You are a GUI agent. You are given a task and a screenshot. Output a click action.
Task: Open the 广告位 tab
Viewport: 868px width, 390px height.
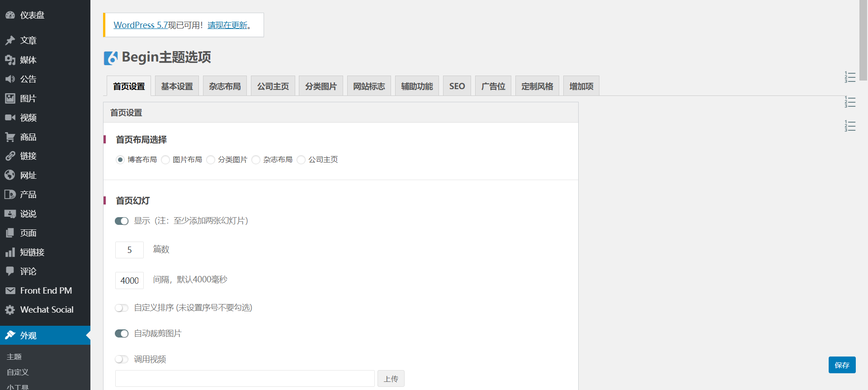coord(493,86)
